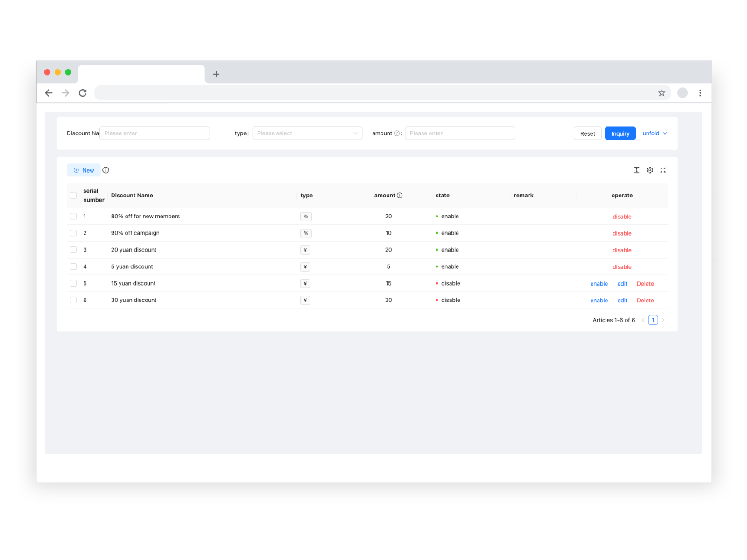Open the table density setting icon
Screen dimensions: 747x560
click(636, 170)
